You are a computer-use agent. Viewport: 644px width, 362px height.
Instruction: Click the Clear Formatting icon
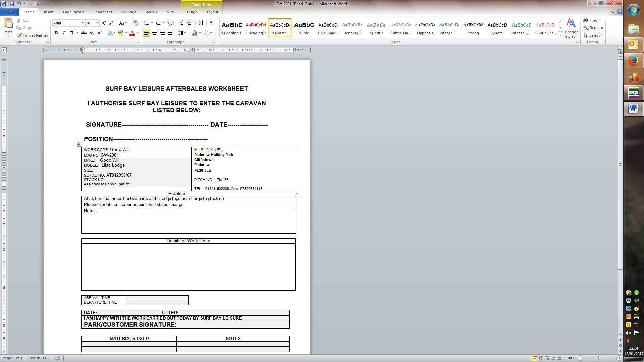pyautogui.click(x=136, y=23)
